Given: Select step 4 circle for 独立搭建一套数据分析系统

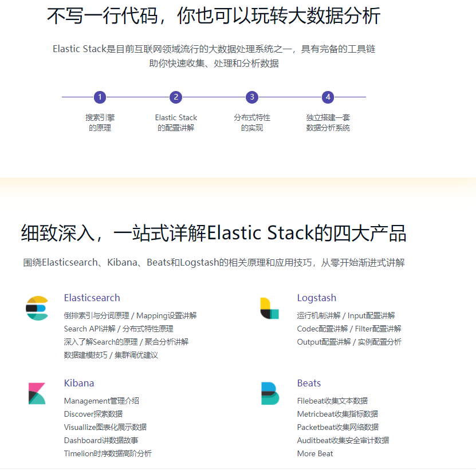Looking at the screenshot, I should (x=328, y=97).
